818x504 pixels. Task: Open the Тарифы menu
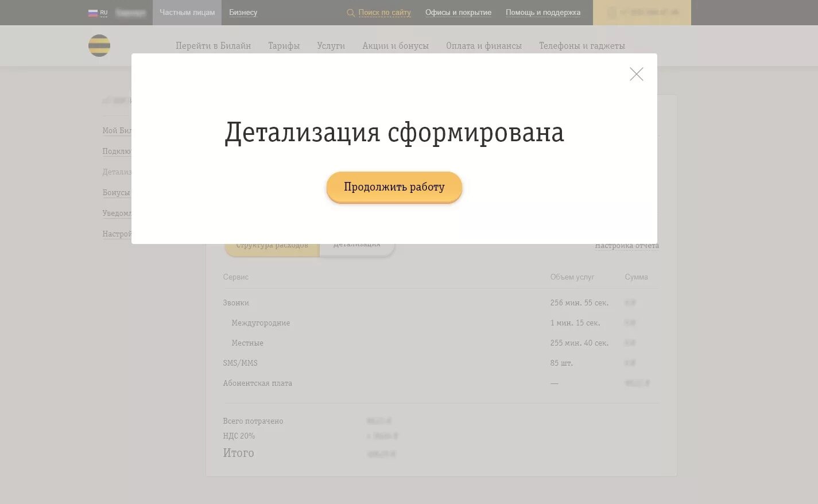tap(284, 45)
